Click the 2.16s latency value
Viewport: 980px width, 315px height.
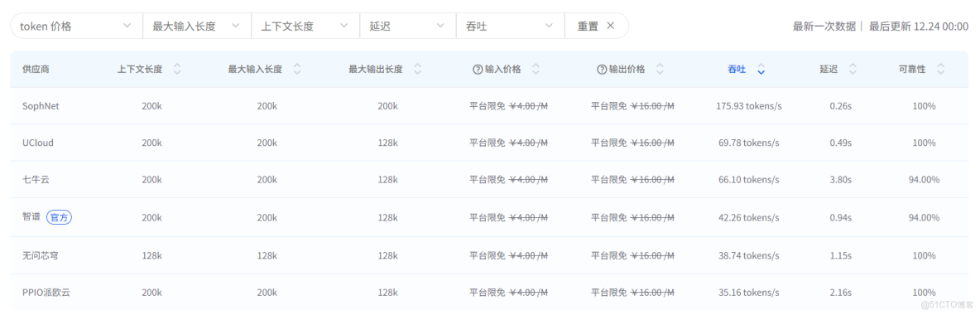(x=841, y=293)
